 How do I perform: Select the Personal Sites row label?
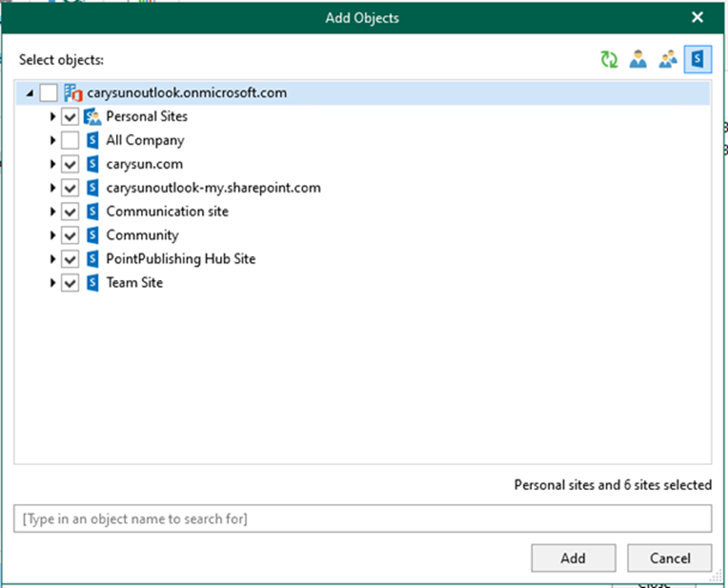coord(147,117)
